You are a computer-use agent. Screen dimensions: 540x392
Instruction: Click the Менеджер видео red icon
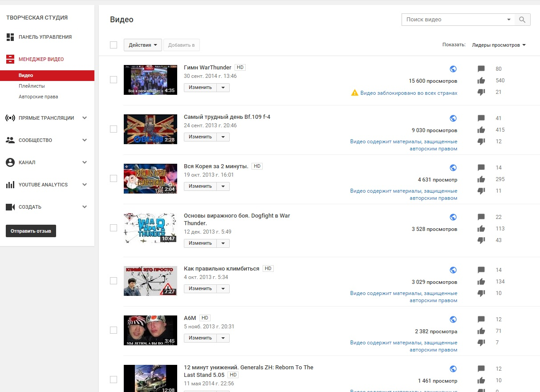coord(10,59)
